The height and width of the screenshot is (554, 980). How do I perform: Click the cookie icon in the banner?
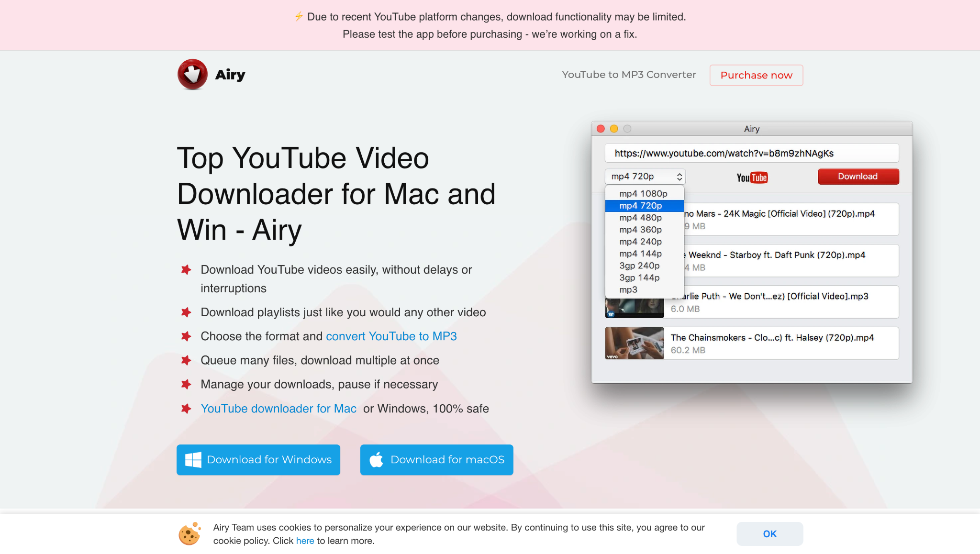coord(189,534)
